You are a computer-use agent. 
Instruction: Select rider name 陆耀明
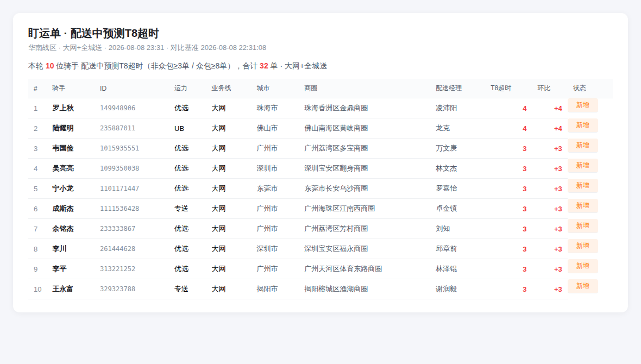tap(63, 128)
